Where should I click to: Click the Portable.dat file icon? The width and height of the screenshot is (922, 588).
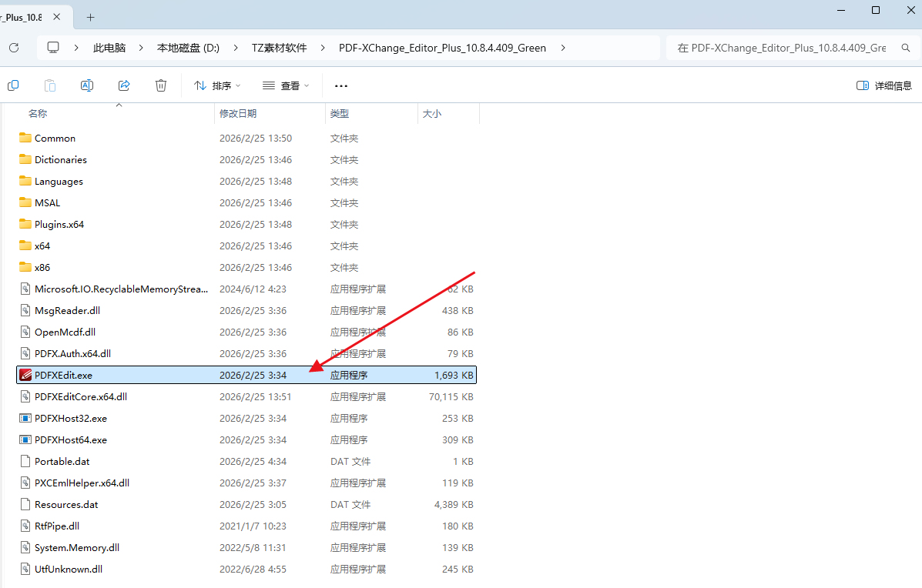click(25, 461)
